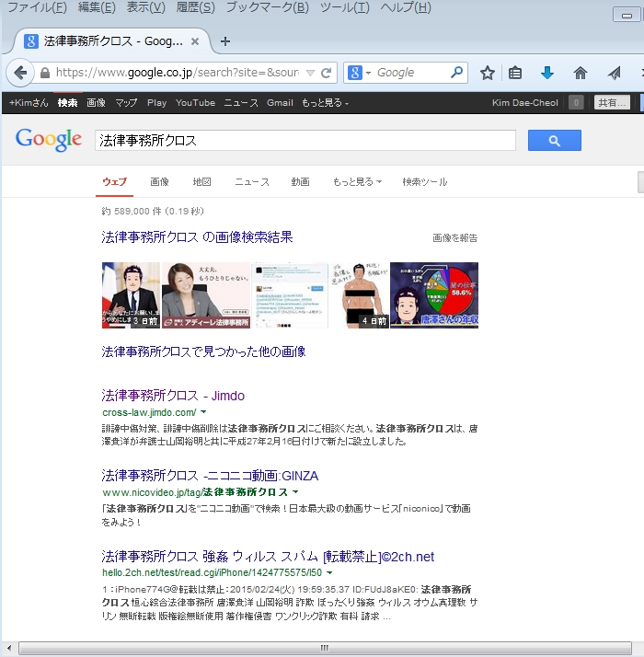Open the ニコニコ動画:GINZA result
The image size is (644, 657).
[210, 476]
